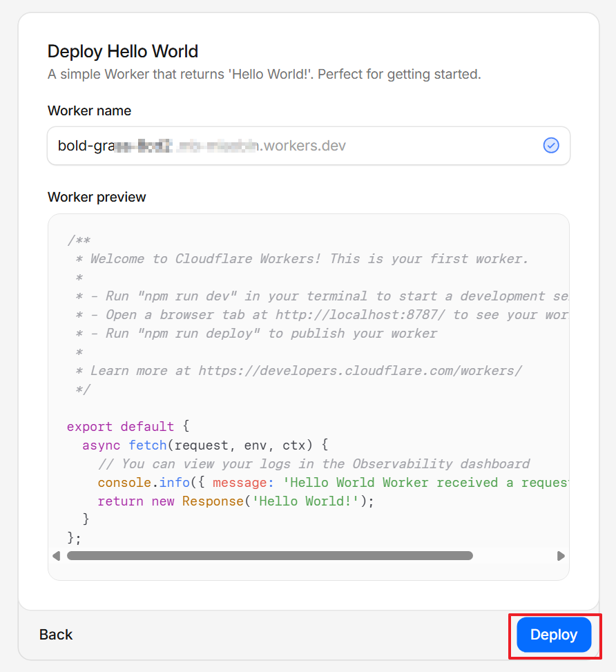The height and width of the screenshot is (672, 616).
Task: Click the Worker name label
Action: coord(89,111)
